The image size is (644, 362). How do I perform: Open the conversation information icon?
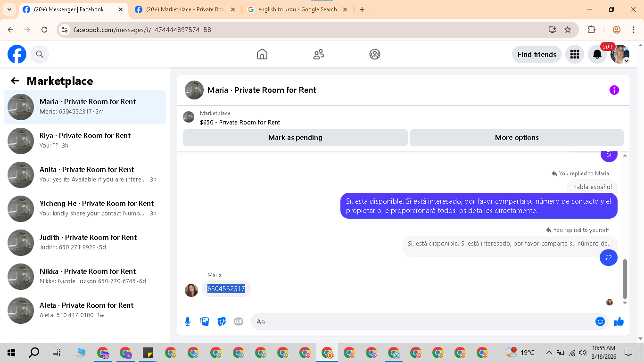(x=614, y=90)
